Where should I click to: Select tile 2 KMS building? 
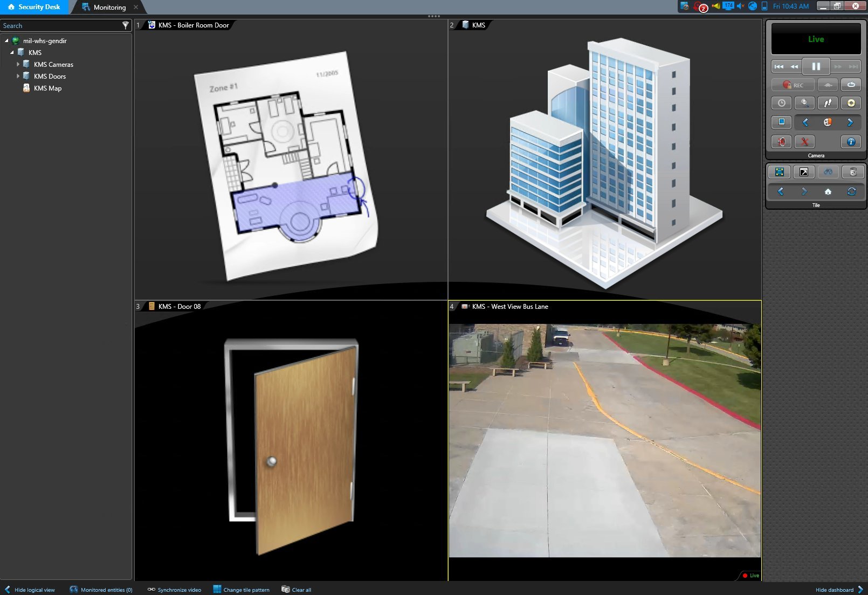(605, 160)
